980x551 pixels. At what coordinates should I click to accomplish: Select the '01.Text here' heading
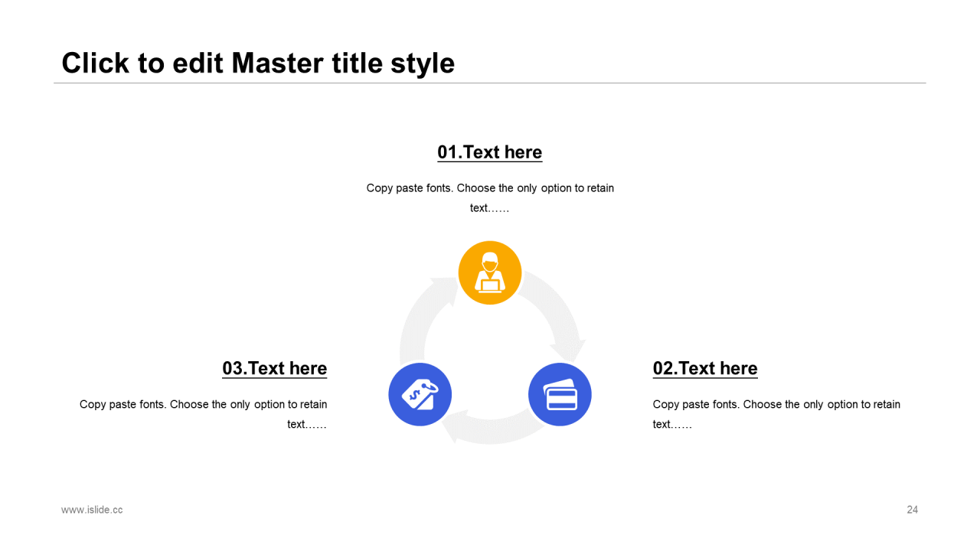point(490,152)
